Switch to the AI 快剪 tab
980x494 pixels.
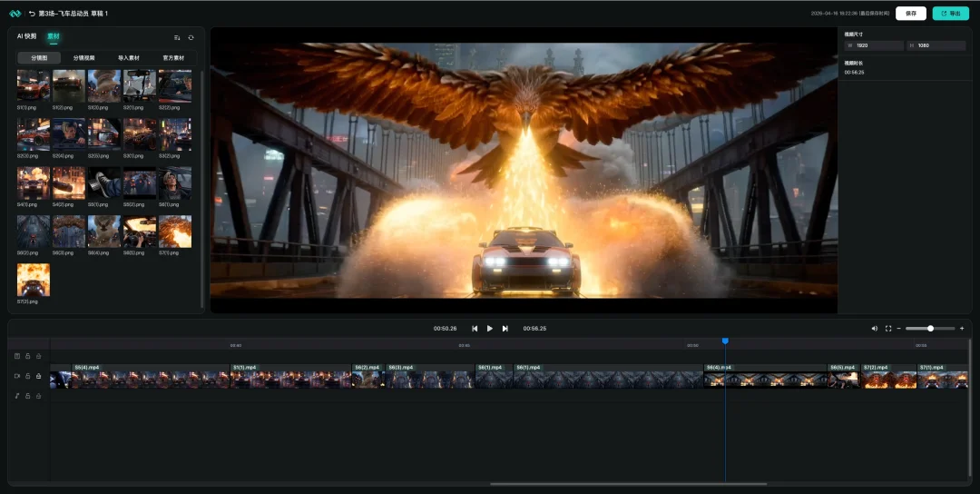(27, 36)
